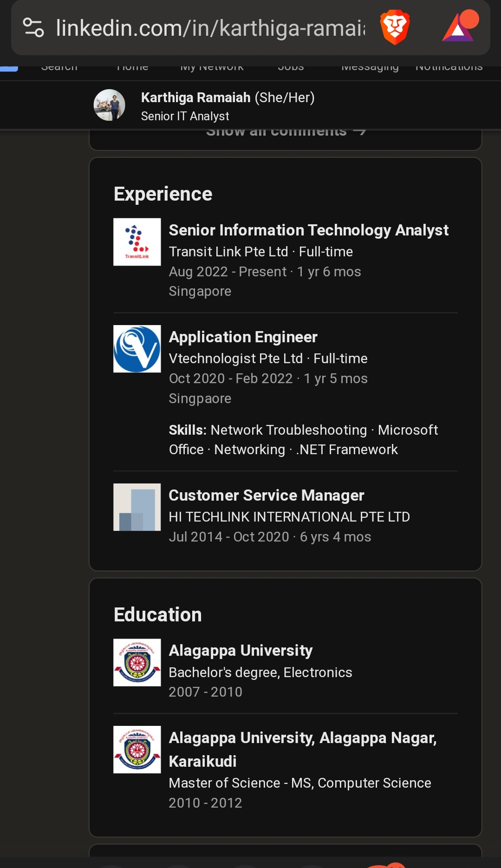This screenshot has width=501, height=868.
Task: Click Jul 2014 - Oct 2020 date range
Action: (x=229, y=537)
